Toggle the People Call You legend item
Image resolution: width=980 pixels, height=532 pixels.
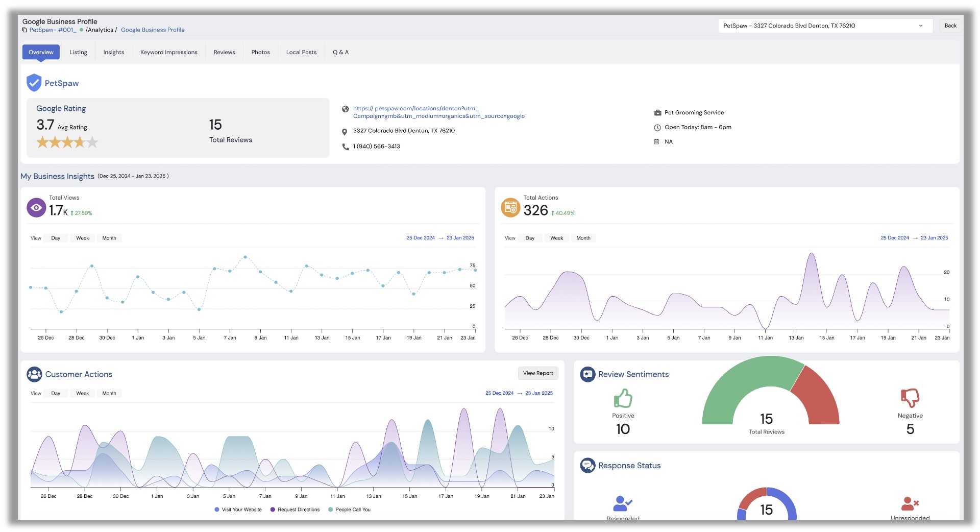[x=350, y=510]
